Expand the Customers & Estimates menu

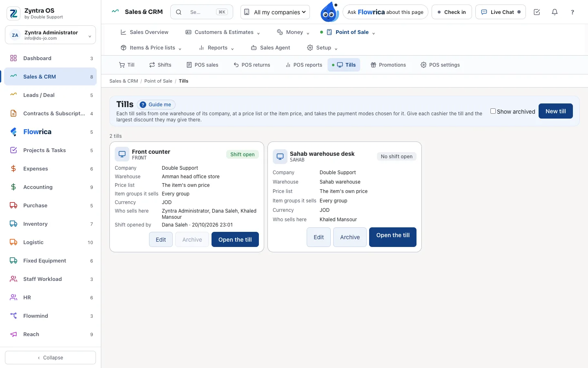pos(223,32)
